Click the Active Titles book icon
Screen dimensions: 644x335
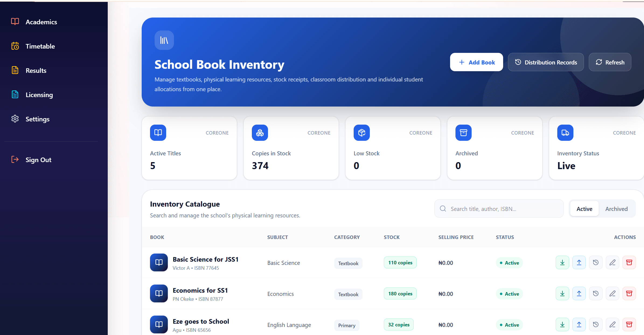[158, 133]
